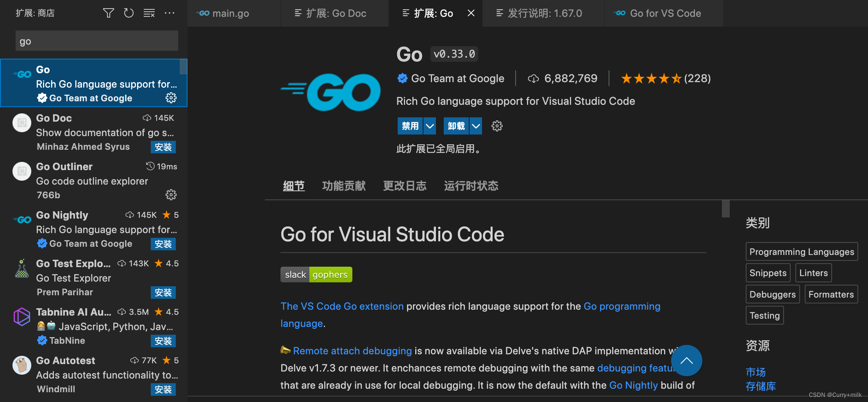Click the extensions list scrollbar thumb
The width and height of the screenshot is (868, 402).
(183, 66)
